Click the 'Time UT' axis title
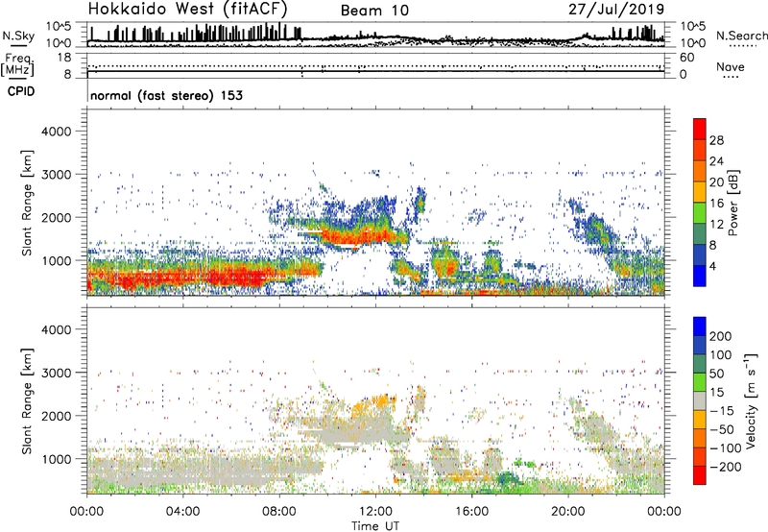 point(375,526)
